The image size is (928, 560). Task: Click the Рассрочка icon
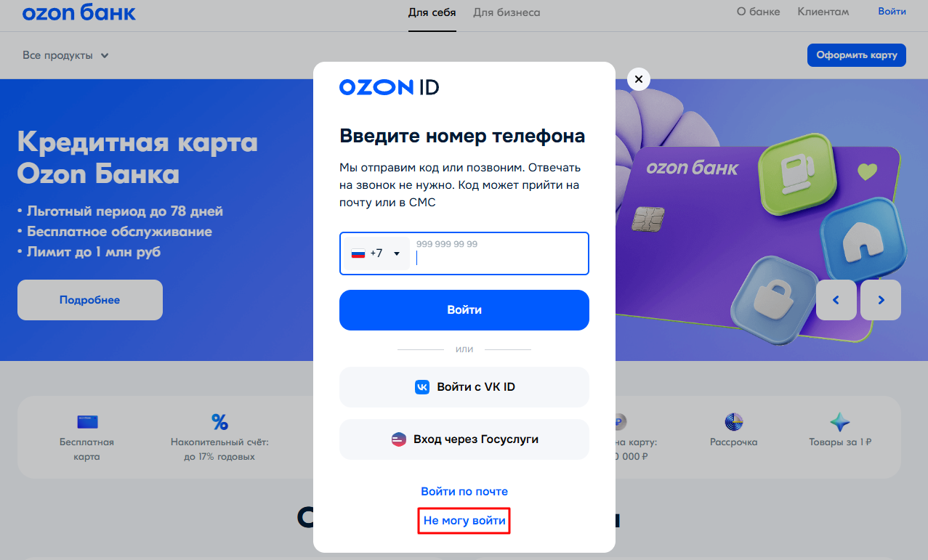tap(733, 422)
